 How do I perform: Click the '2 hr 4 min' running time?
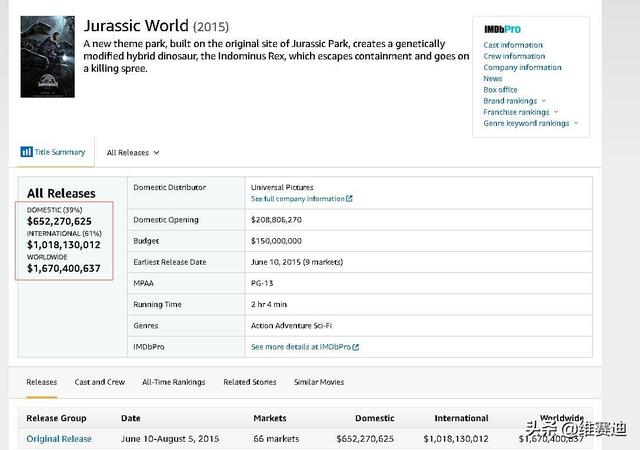(269, 305)
